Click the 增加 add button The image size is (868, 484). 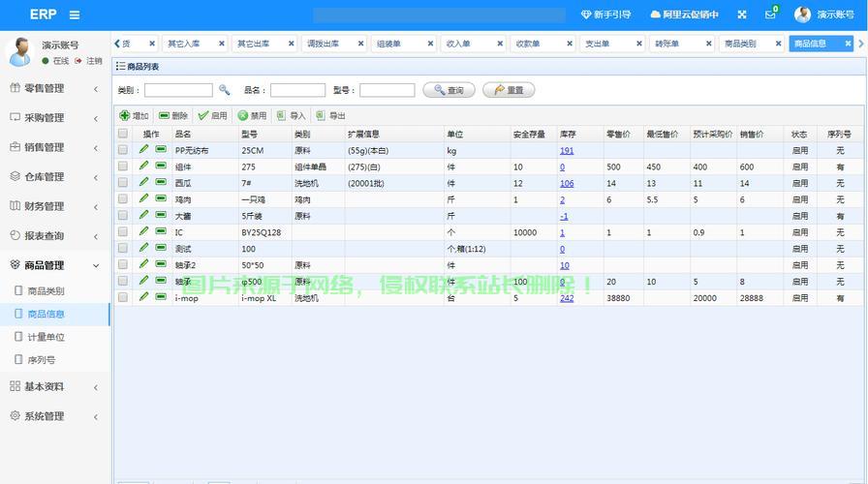[134, 115]
